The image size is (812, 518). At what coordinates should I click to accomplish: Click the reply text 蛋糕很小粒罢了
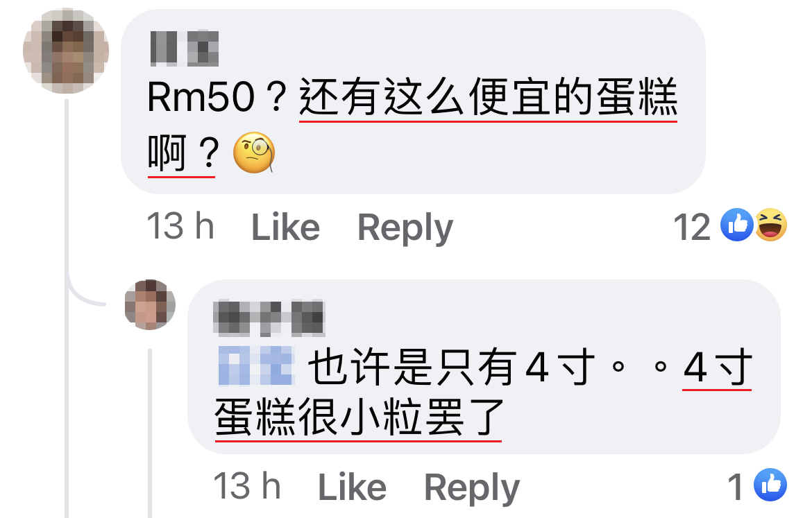pyautogui.click(x=358, y=417)
